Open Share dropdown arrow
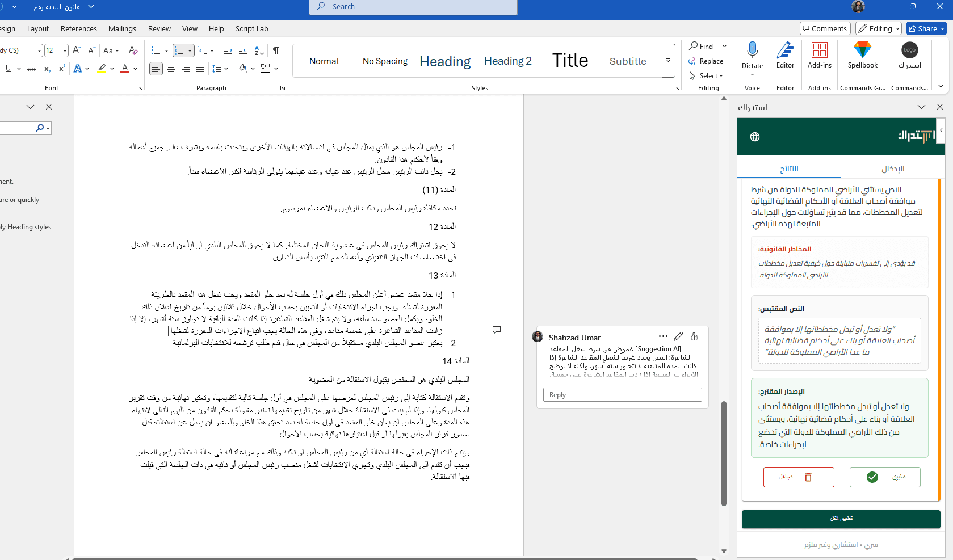953x560 pixels. 942,28
